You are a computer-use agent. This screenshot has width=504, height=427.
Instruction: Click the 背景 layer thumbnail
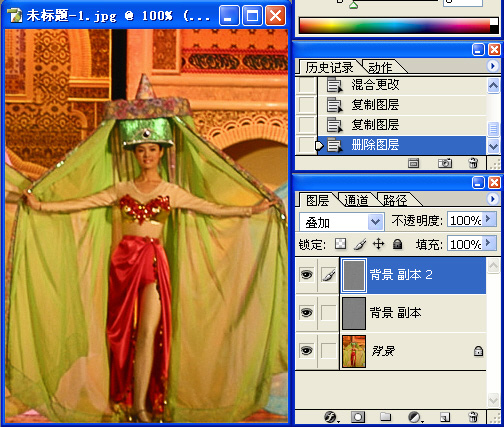(354, 351)
